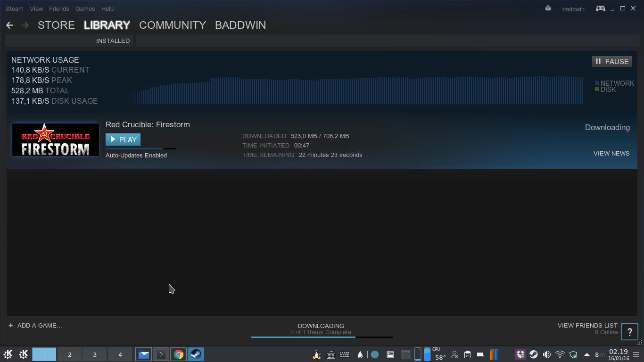
Task: Open the BADDWIN profile tab
Action: point(240,25)
